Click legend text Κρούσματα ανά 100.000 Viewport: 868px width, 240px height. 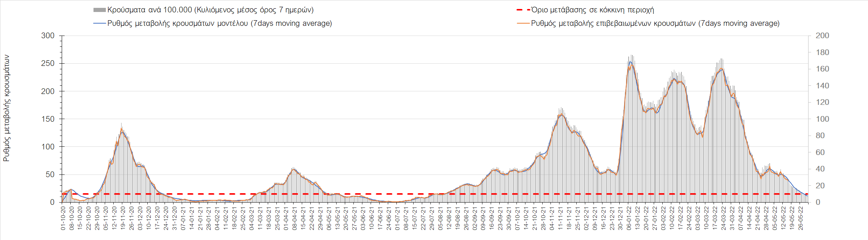coord(210,10)
